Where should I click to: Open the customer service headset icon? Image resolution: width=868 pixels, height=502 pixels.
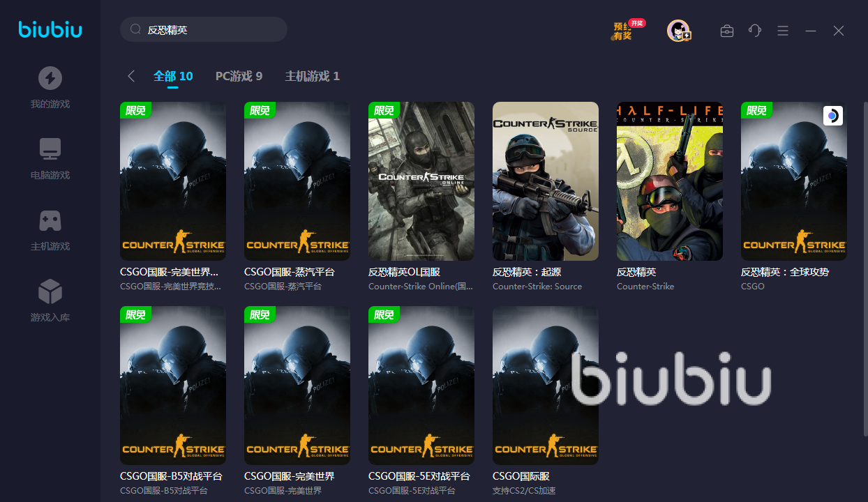[755, 31]
